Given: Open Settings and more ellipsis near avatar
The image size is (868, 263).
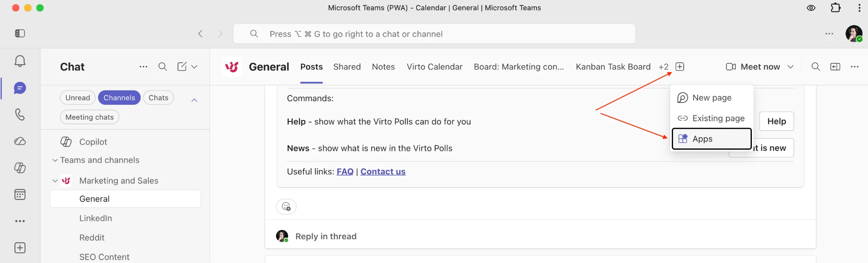Looking at the screenshot, I should 829,34.
